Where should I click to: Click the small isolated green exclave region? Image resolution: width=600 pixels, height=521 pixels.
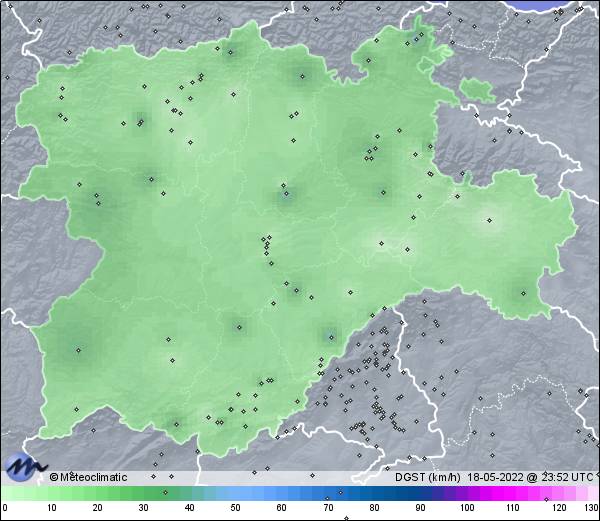coord(478,89)
